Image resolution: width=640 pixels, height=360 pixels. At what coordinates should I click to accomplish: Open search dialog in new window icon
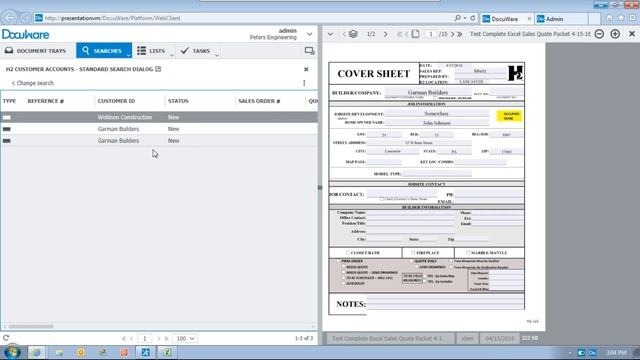(x=158, y=69)
